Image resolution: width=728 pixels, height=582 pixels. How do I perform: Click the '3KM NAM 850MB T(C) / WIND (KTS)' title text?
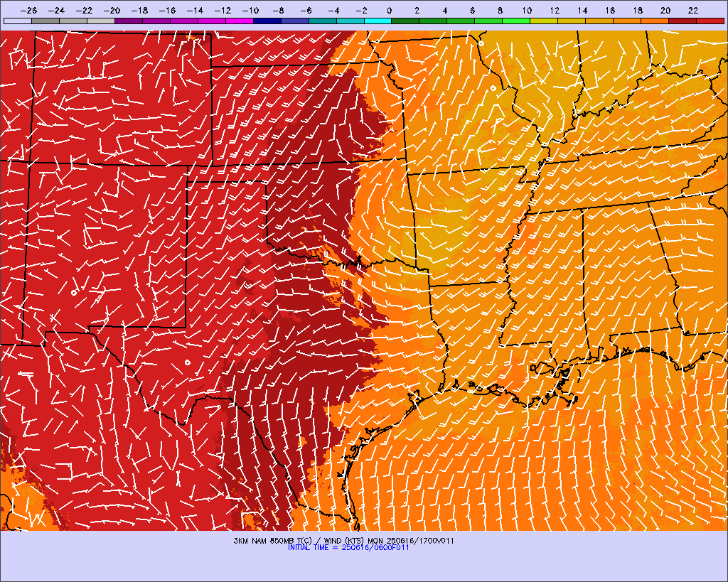pos(299,541)
